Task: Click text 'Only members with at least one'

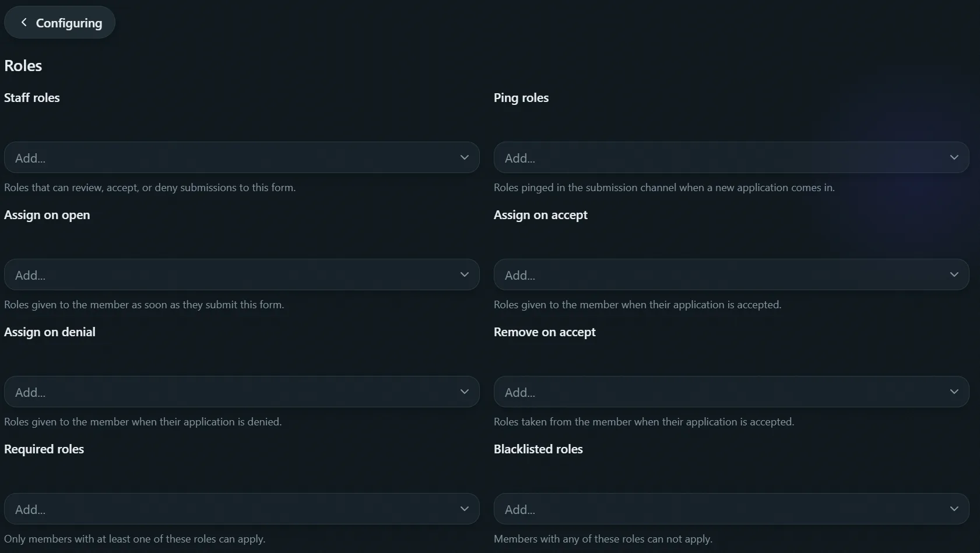Action: [75, 539]
